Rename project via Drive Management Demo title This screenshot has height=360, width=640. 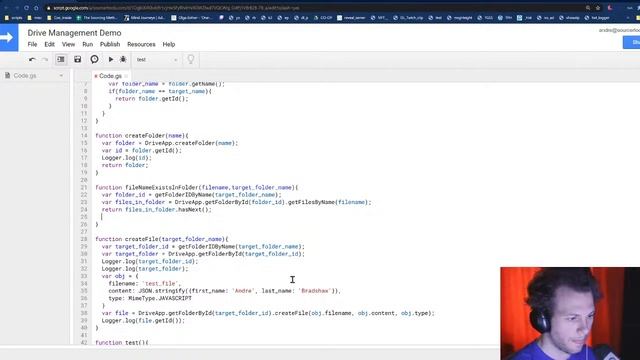pyautogui.click(x=74, y=33)
